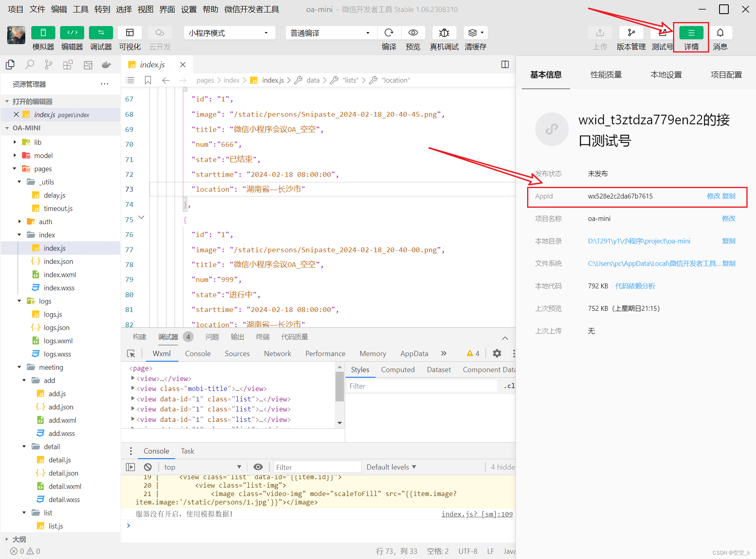Collapse the meeting folder
The width and height of the screenshot is (756, 559).
[20, 367]
